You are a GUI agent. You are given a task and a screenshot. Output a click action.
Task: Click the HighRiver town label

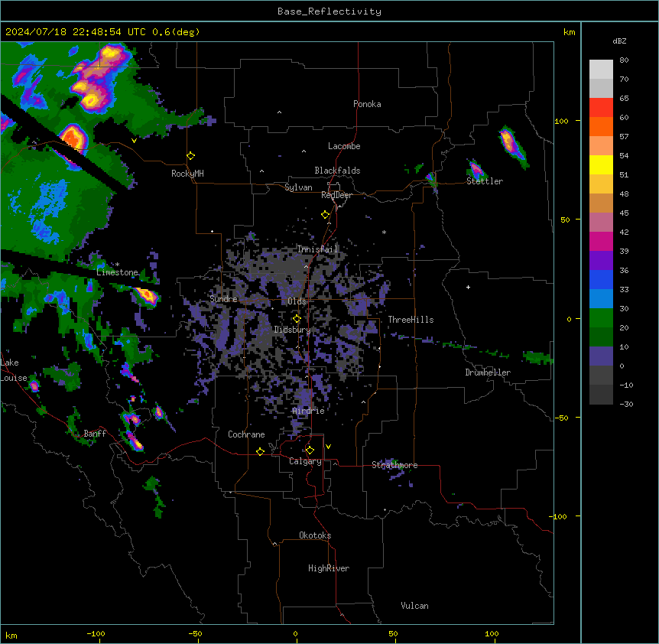(x=329, y=568)
